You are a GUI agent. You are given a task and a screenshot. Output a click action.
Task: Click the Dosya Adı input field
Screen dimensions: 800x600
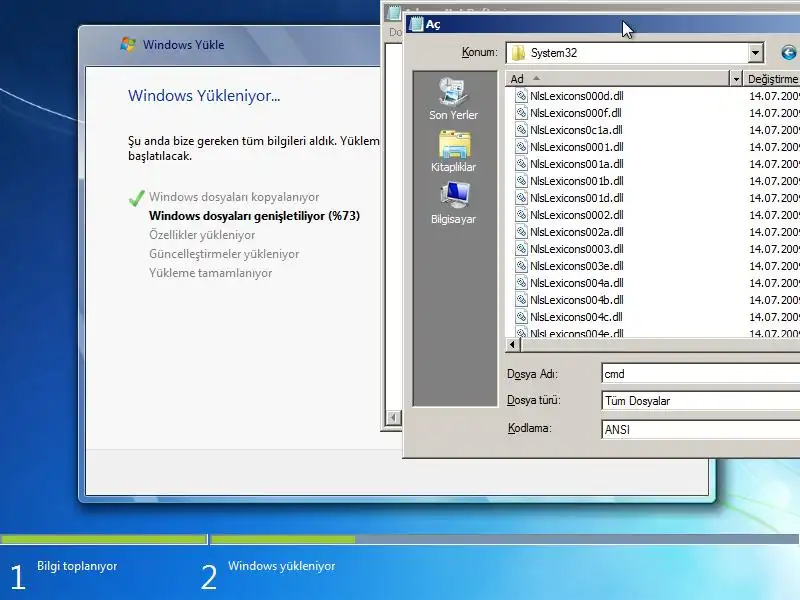coord(701,373)
